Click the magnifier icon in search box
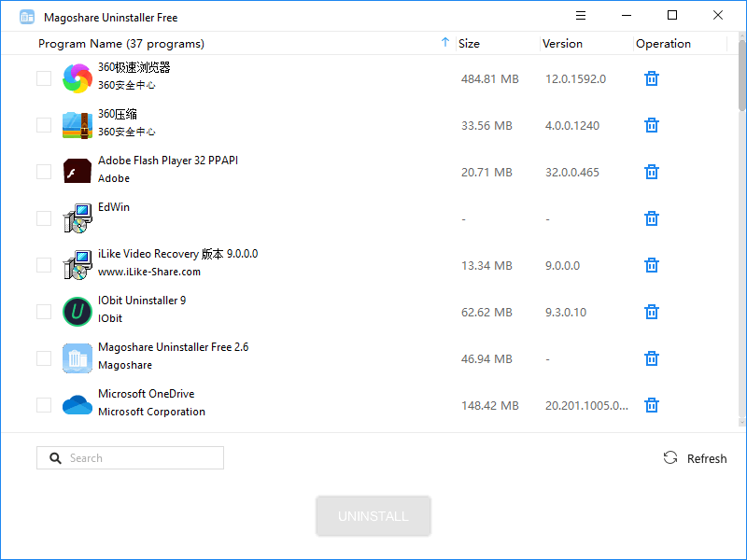Image resolution: width=747 pixels, height=560 pixels. (x=56, y=458)
